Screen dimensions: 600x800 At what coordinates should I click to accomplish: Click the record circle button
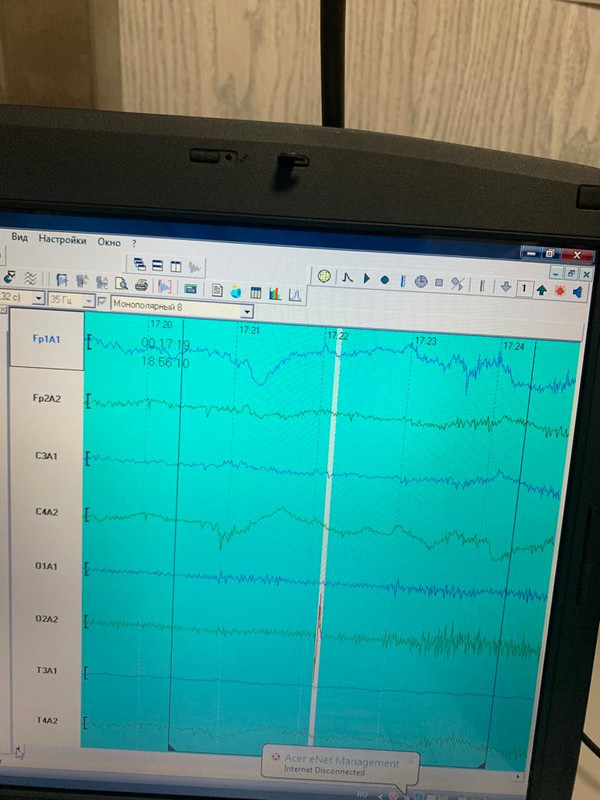[385, 280]
